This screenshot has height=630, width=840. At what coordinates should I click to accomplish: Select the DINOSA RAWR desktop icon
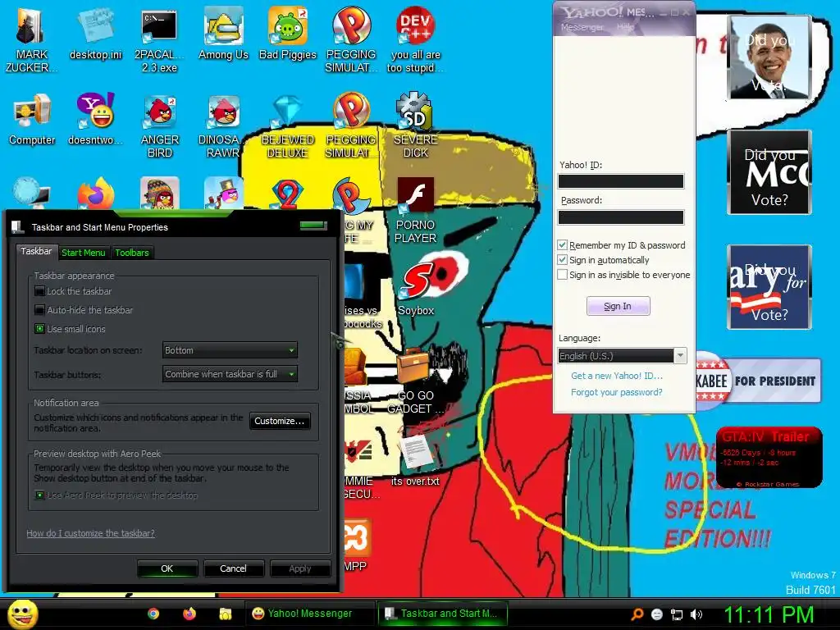pyautogui.click(x=223, y=126)
